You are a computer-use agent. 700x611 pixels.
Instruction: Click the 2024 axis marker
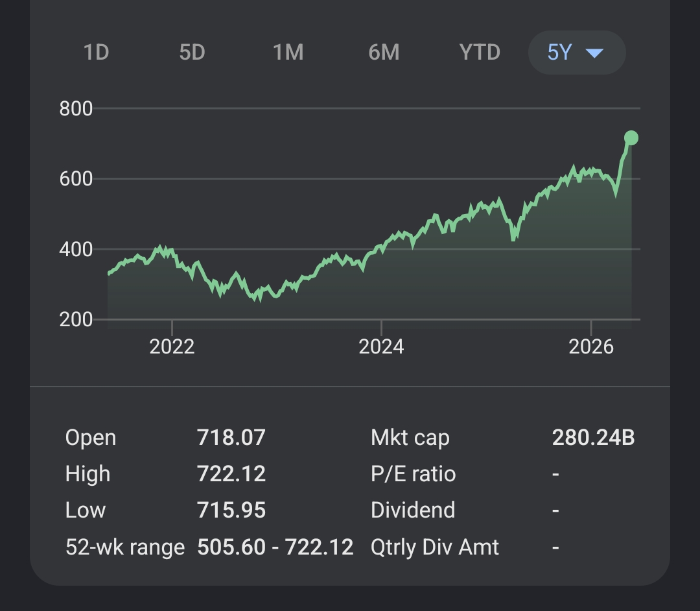(x=381, y=346)
